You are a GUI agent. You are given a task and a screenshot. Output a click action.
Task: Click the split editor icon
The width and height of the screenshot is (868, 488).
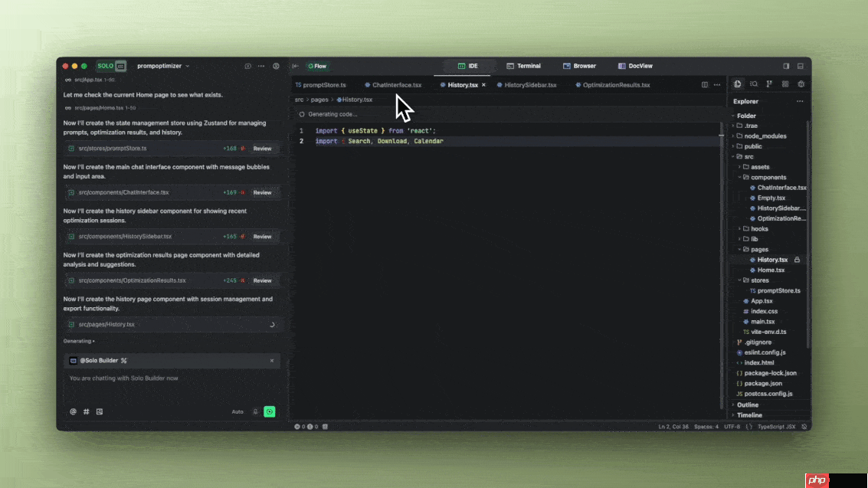tap(705, 85)
